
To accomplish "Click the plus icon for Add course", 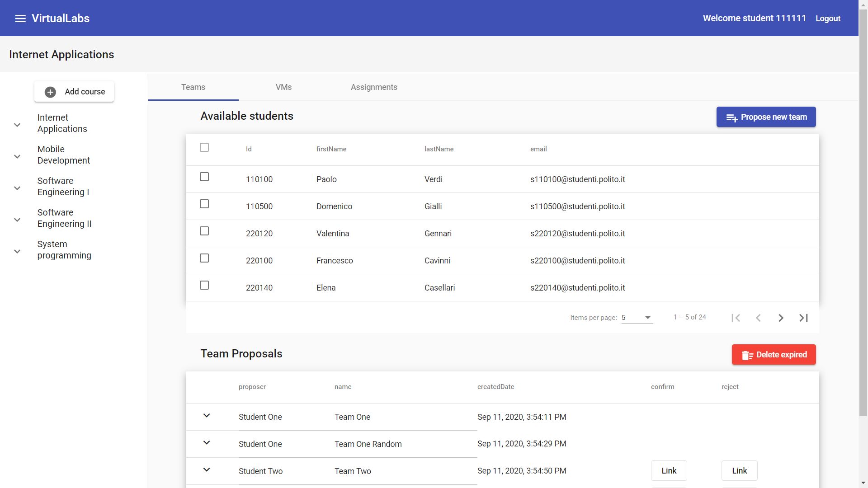I will click(x=50, y=92).
